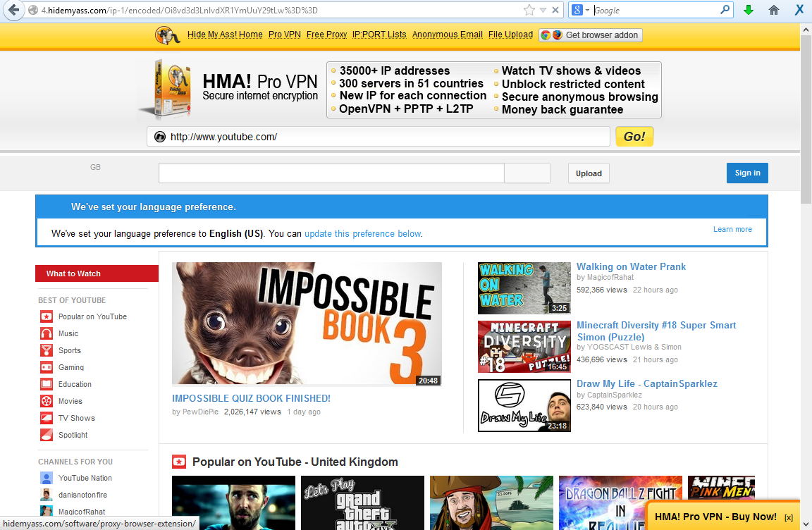Screen dimensions: 812x530
Task: Click the blue X icon in toolbar
Action: (799, 10)
